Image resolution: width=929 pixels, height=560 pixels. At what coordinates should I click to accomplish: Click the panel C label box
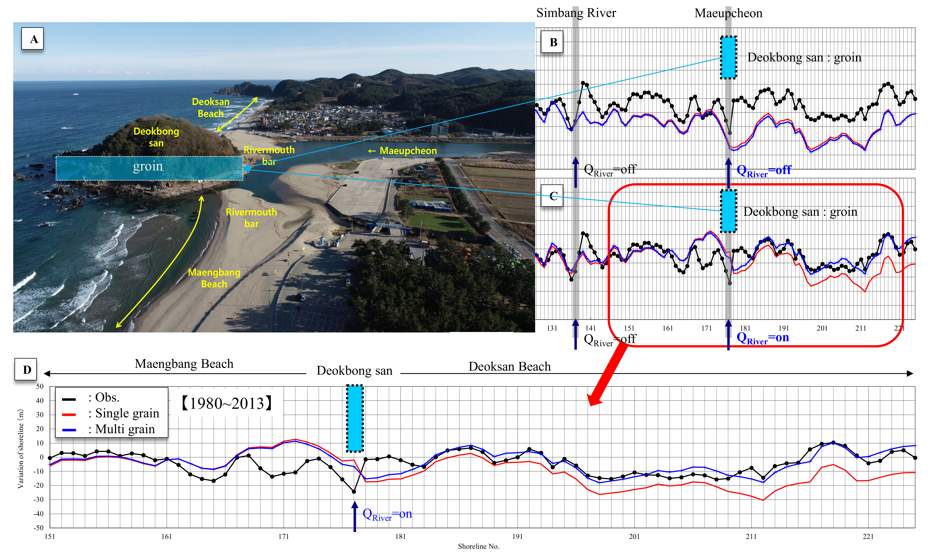(x=552, y=196)
